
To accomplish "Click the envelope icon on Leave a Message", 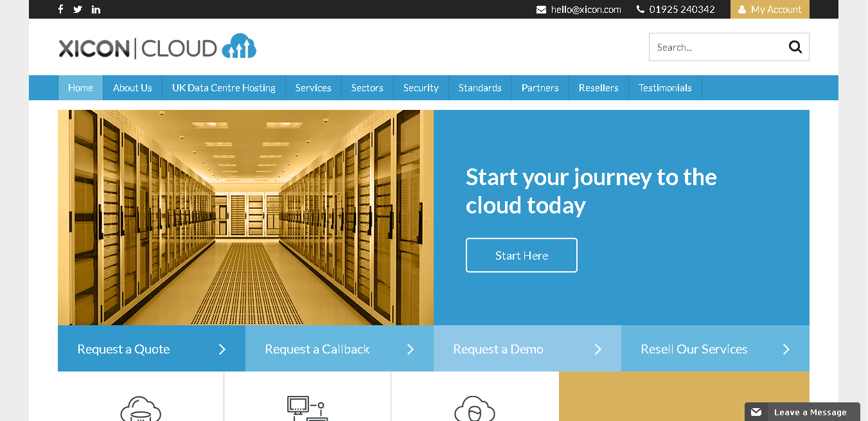I will (x=756, y=412).
